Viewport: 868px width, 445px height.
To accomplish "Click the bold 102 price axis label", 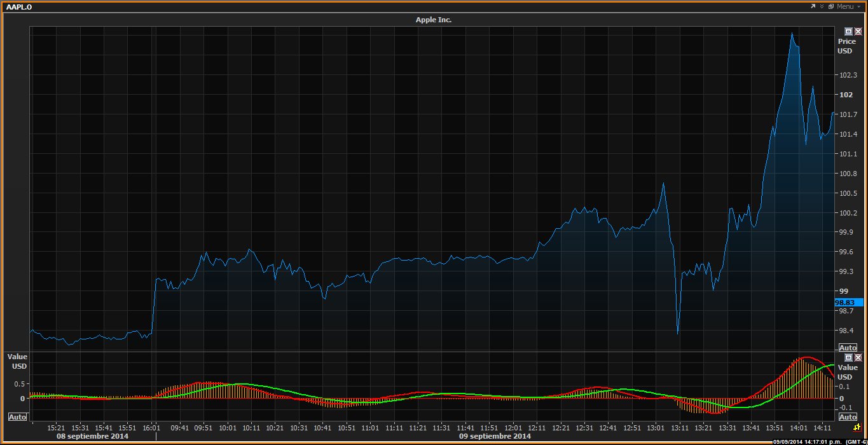I will (x=846, y=95).
